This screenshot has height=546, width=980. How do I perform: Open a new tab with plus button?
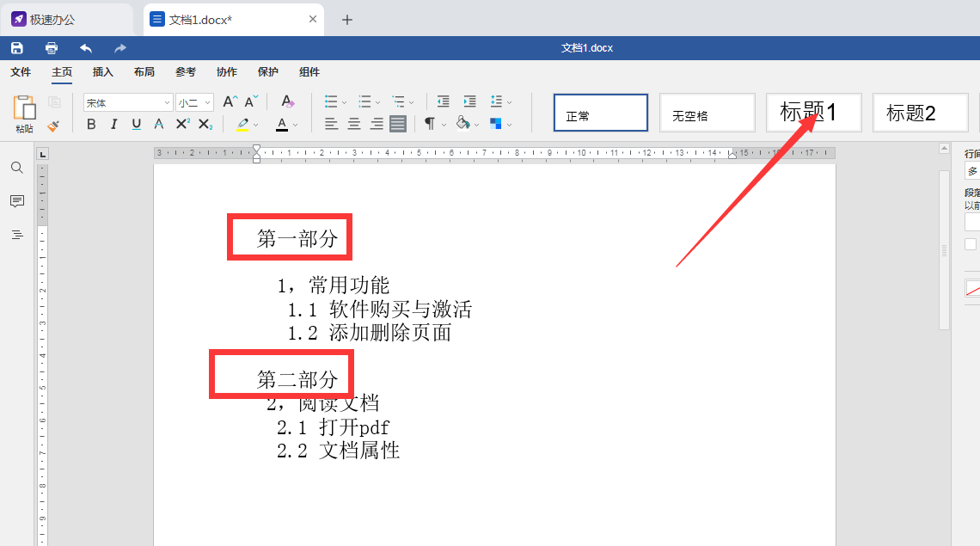(x=347, y=20)
